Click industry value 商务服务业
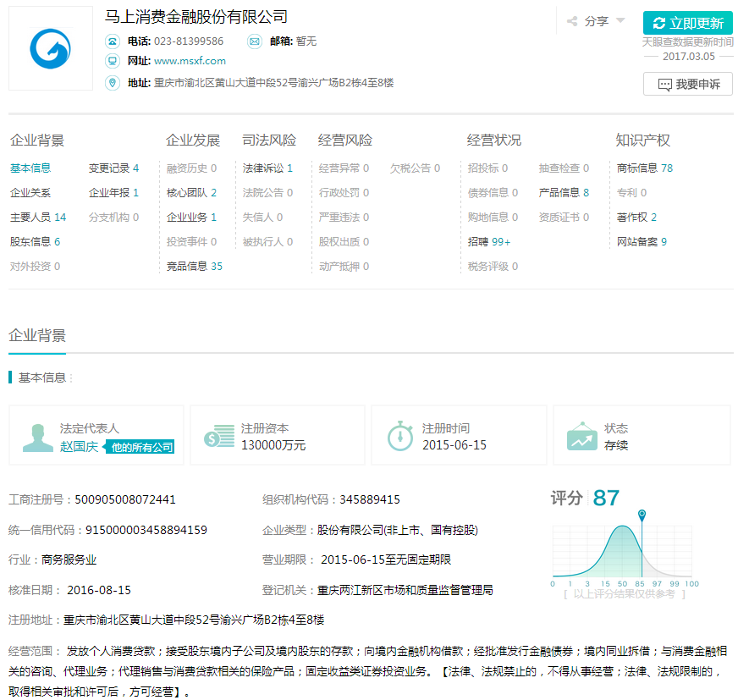Image resolution: width=738 pixels, height=700 pixels. [69, 559]
